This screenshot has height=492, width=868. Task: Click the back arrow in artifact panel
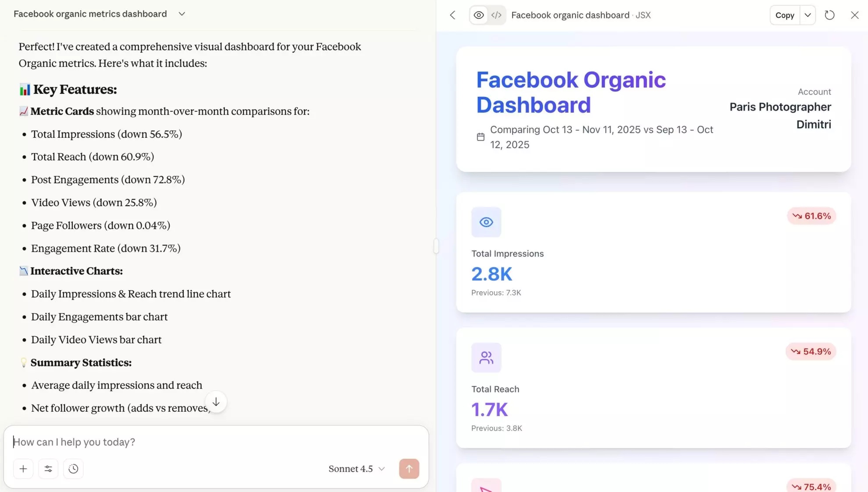453,15
